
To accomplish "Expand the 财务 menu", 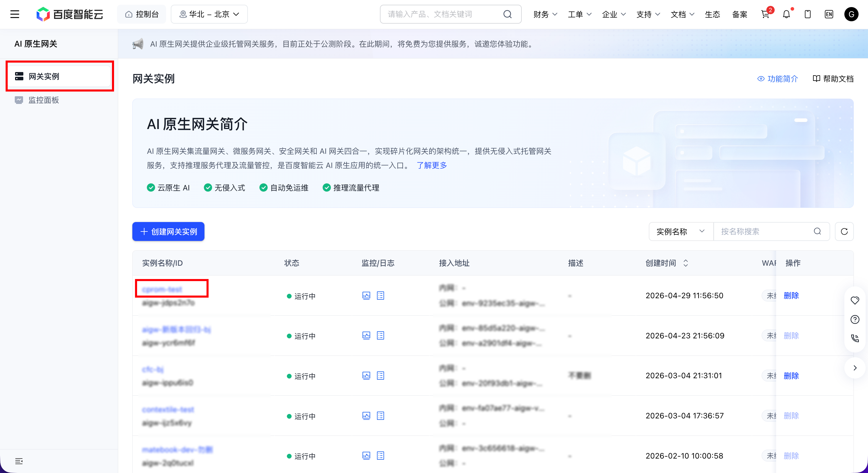I will tap(545, 14).
